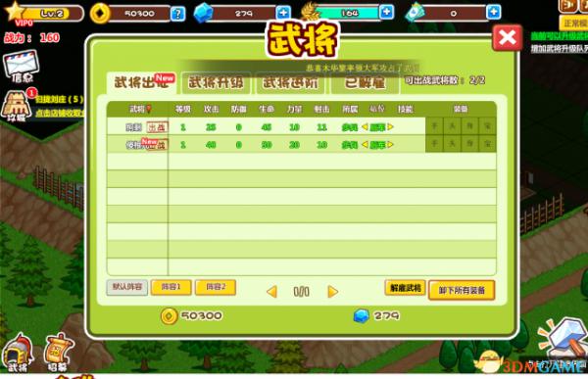Open the 武将 helmet icon at bottom left
Image resolution: width=588 pixels, height=379 pixels.
pos(17,353)
